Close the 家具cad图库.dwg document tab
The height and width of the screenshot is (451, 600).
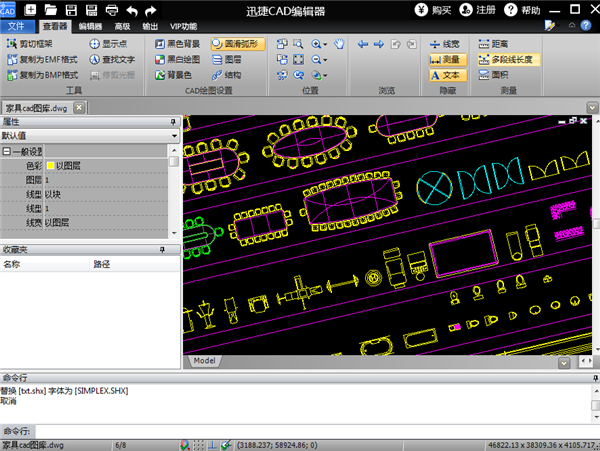(x=79, y=107)
